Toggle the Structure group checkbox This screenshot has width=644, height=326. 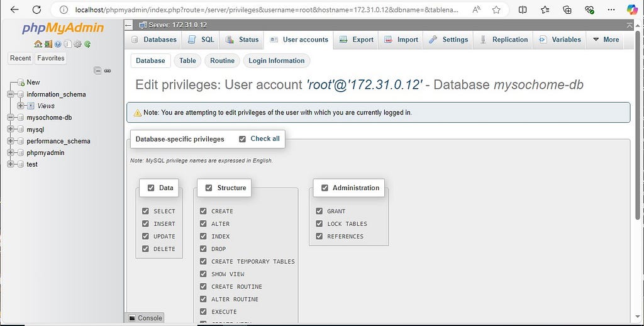(209, 188)
